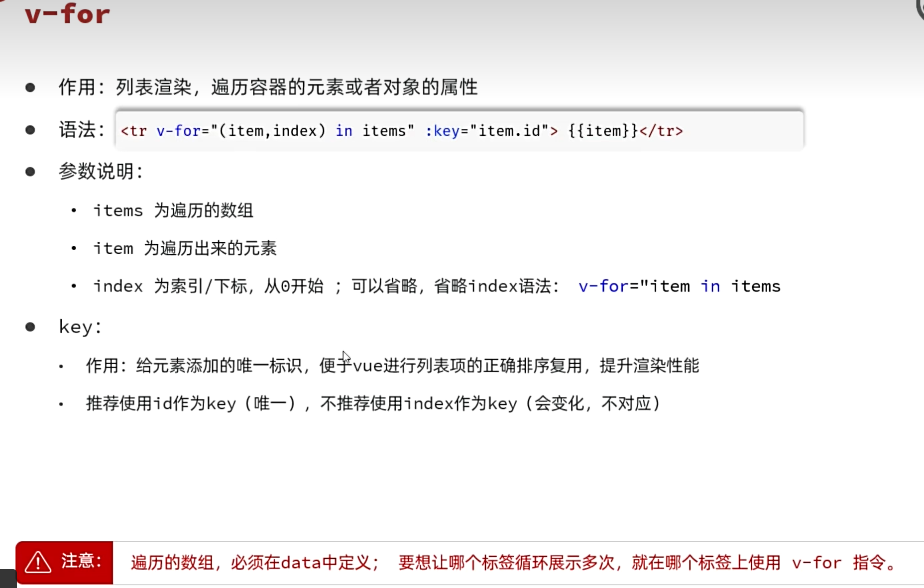Click the blue code 'v-for="item in items'

(679, 286)
